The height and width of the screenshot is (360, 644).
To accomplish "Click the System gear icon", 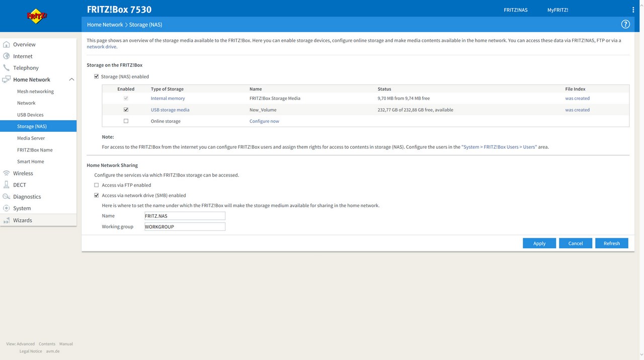I will [7, 208].
